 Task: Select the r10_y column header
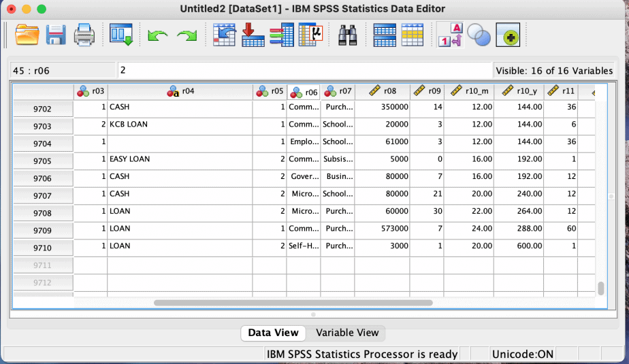(519, 91)
